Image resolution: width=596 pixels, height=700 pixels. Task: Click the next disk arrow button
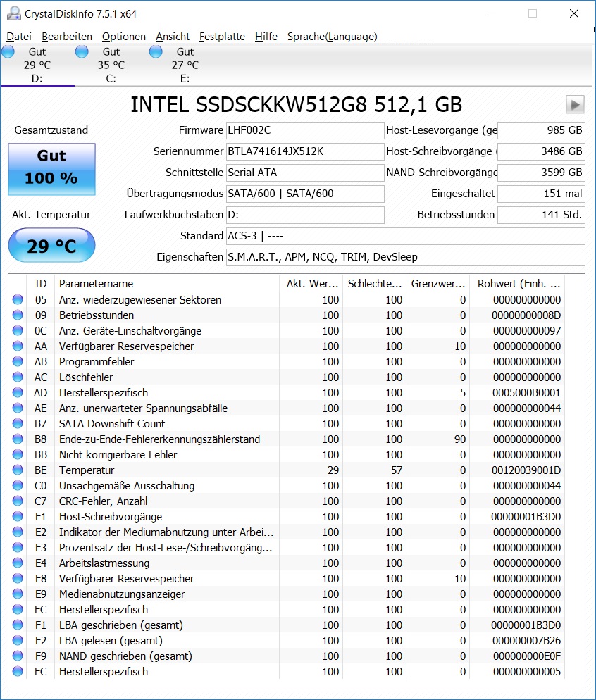pos(575,105)
